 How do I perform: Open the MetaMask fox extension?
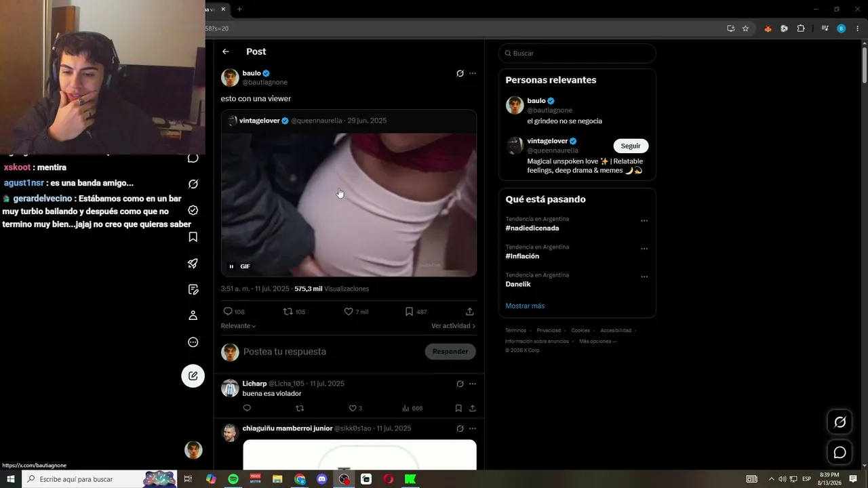[x=768, y=28]
